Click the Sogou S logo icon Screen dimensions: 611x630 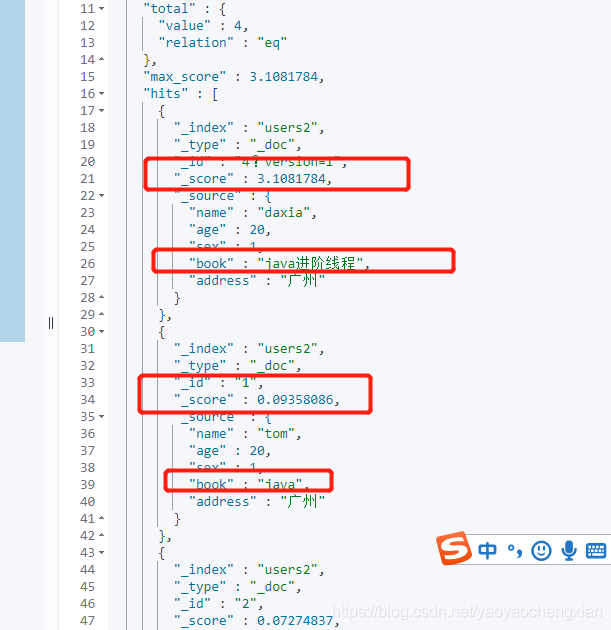(454, 548)
